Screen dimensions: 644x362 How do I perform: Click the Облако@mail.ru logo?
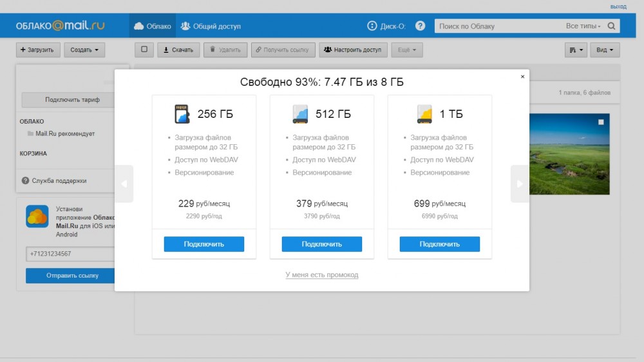pos(60,26)
